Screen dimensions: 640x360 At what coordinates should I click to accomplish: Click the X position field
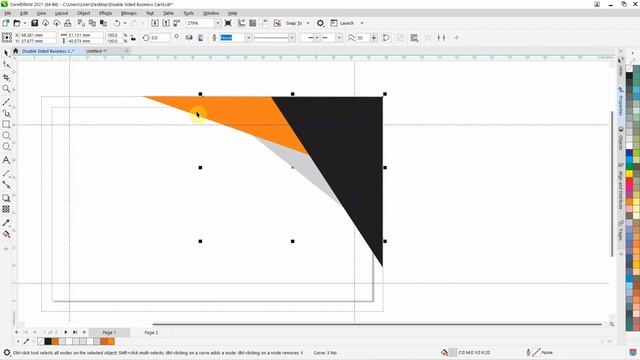click(38, 35)
